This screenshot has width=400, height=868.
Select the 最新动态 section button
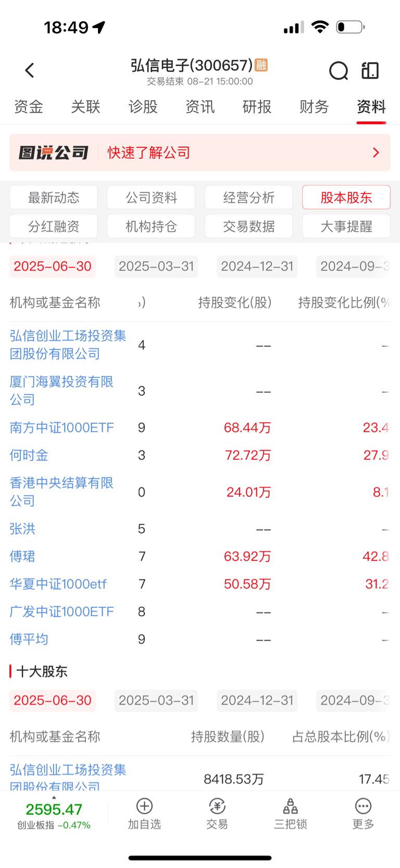click(54, 198)
